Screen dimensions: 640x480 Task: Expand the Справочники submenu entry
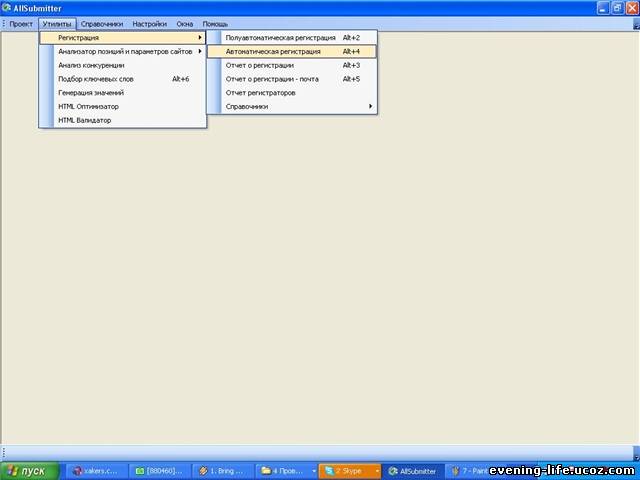point(292,107)
